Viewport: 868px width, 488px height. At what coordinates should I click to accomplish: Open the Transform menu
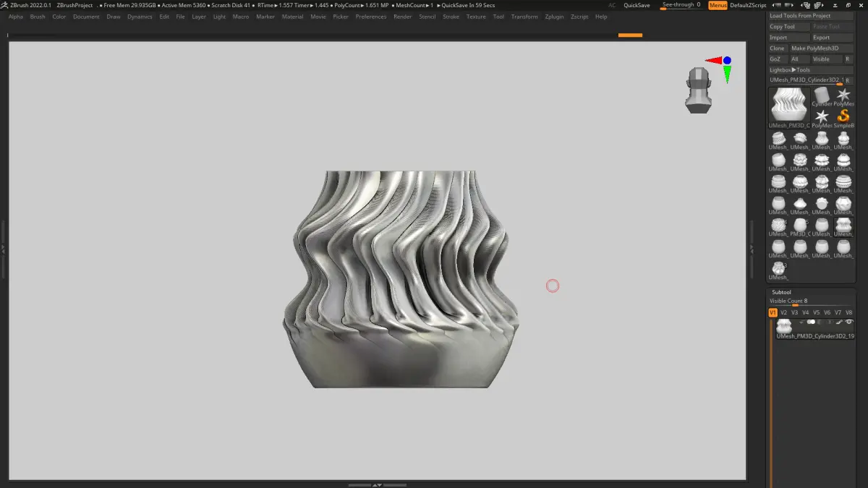[524, 17]
